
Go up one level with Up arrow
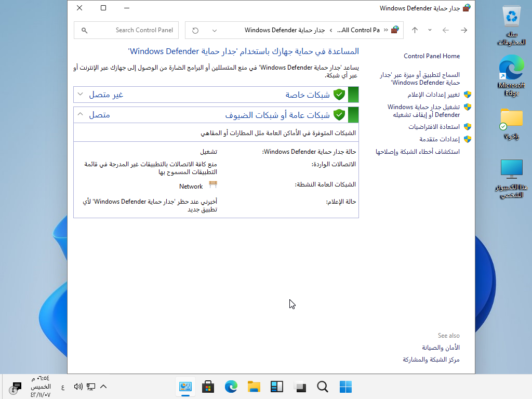415,30
